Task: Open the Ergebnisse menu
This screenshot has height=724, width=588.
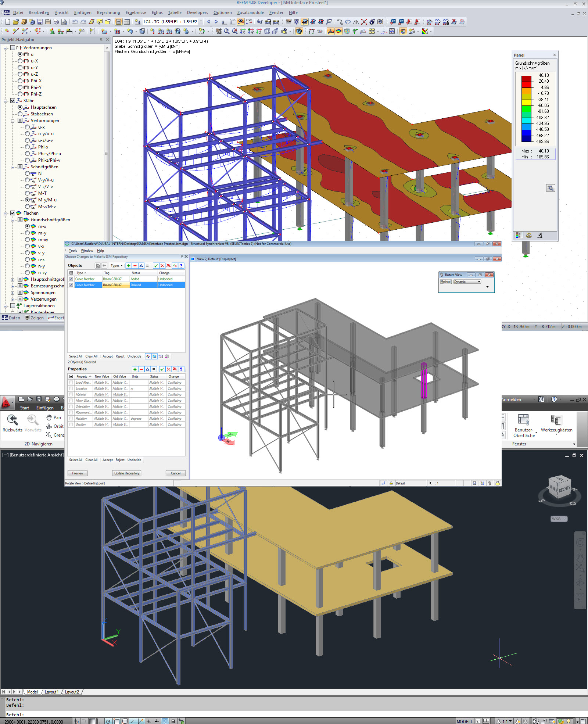Action: click(136, 12)
